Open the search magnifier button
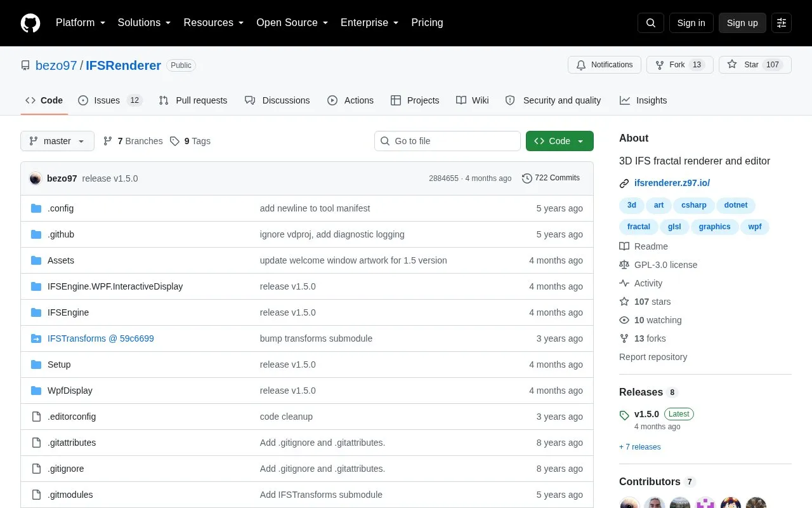 coord(651,23)
